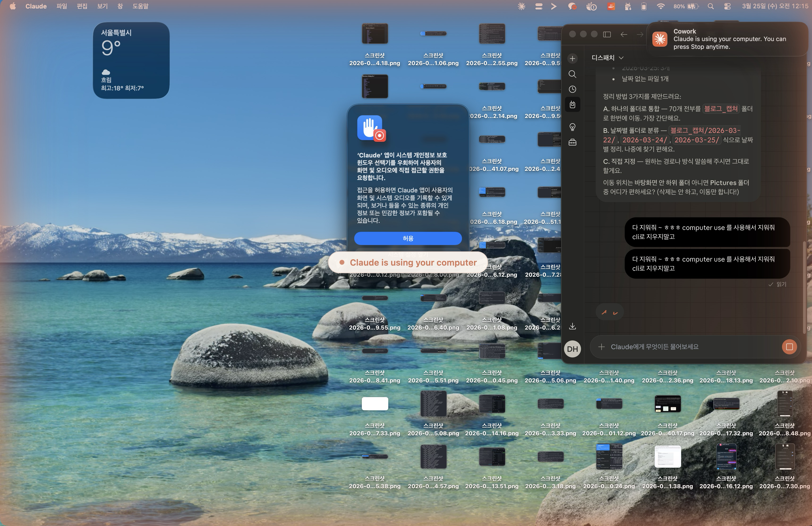812x526 pixels.
Task: Click the download icon in sidebar
Action: pyautogui.click(x=573, y=327)
